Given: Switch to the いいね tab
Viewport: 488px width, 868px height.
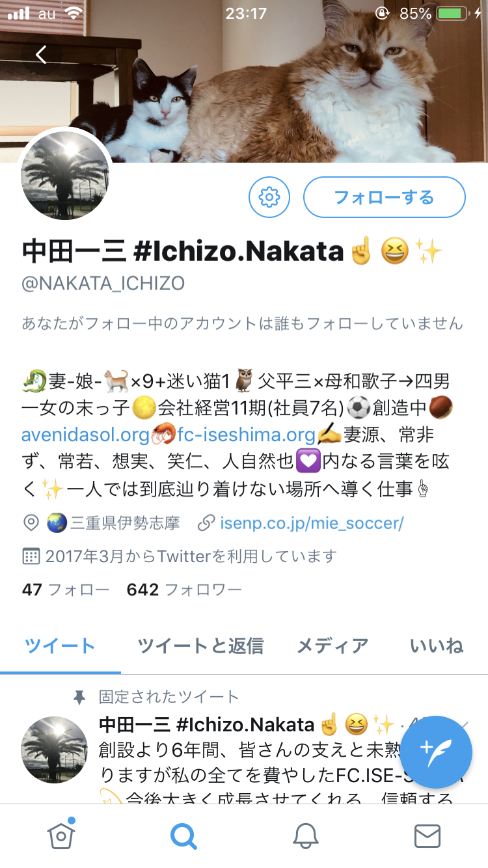Looking at the screenshot, I should 437,646.
